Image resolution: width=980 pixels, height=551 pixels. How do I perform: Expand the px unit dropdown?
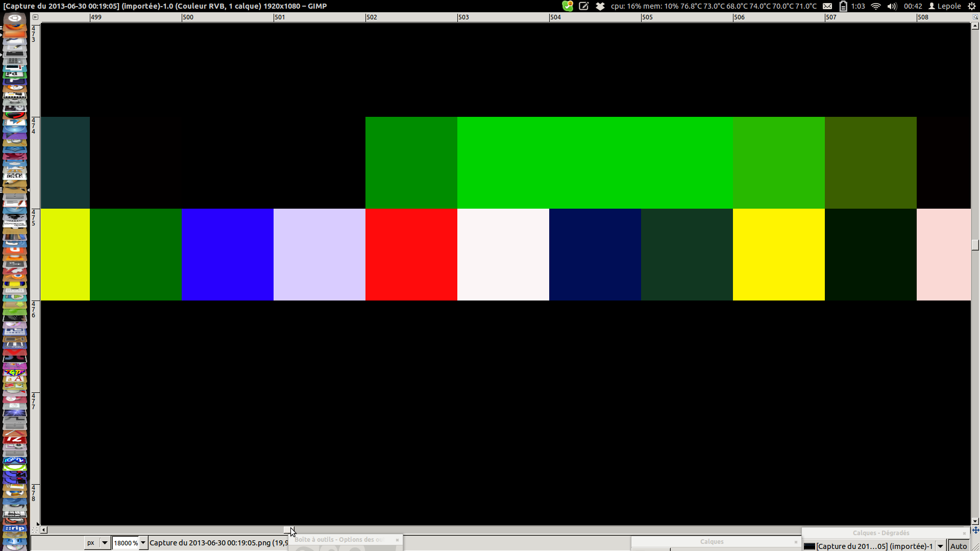(105, 543)
